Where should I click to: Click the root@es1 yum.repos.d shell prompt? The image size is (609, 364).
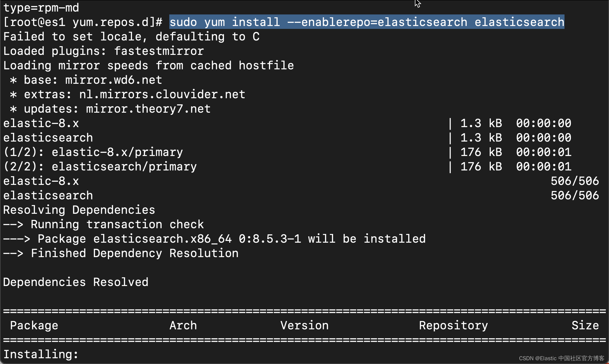coord(83,22)
